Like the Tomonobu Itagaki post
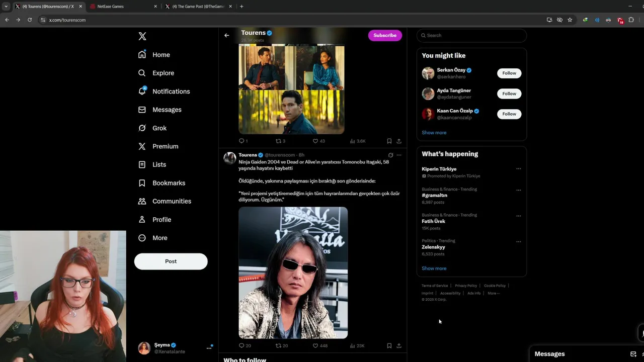The image size is (644, 362). click(320, 346)
